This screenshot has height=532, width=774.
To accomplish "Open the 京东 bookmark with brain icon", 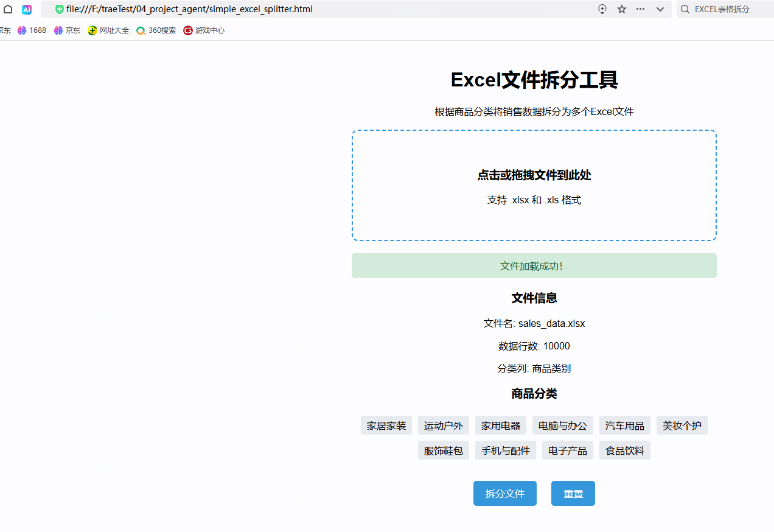I will (x=67, y=30).
